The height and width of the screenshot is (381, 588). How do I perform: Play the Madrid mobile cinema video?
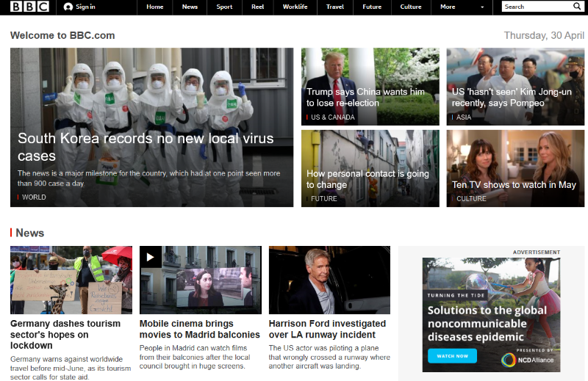coord(151,257)
